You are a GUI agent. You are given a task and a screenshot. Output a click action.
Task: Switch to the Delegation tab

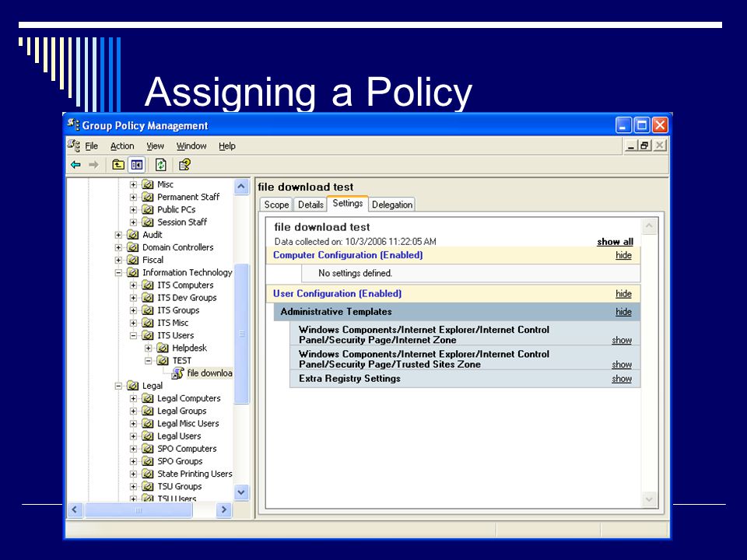pyautogui.click(x=392, y=205)
